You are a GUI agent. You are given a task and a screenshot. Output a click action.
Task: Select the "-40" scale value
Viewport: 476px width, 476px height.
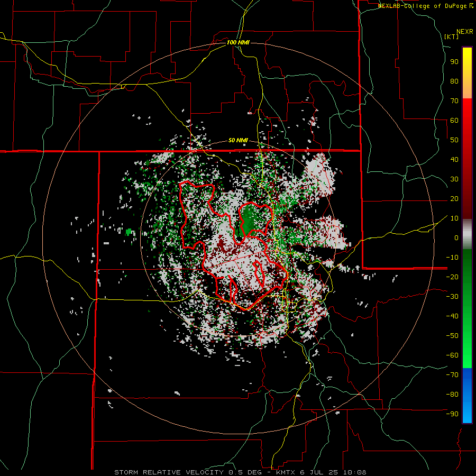click(452, 316)
